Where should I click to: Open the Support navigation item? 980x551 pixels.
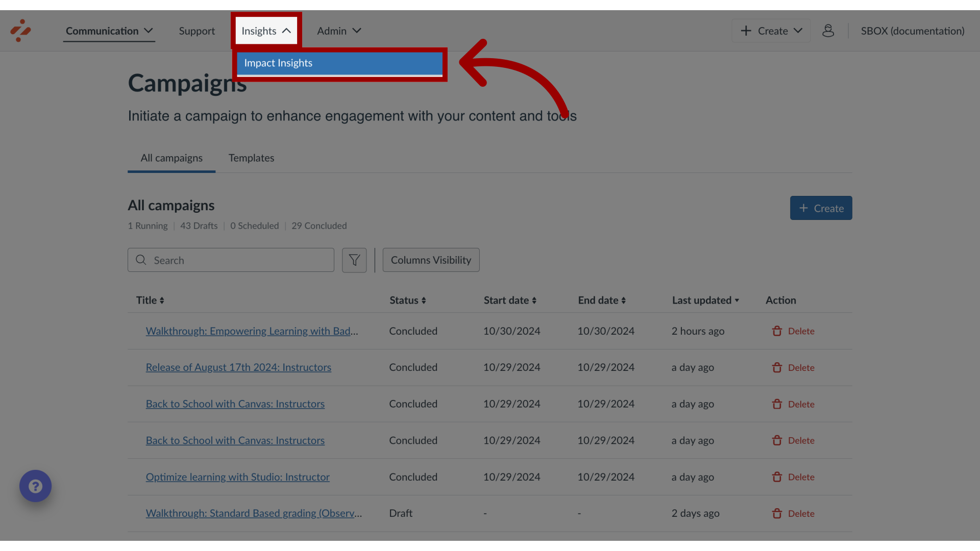197,31
